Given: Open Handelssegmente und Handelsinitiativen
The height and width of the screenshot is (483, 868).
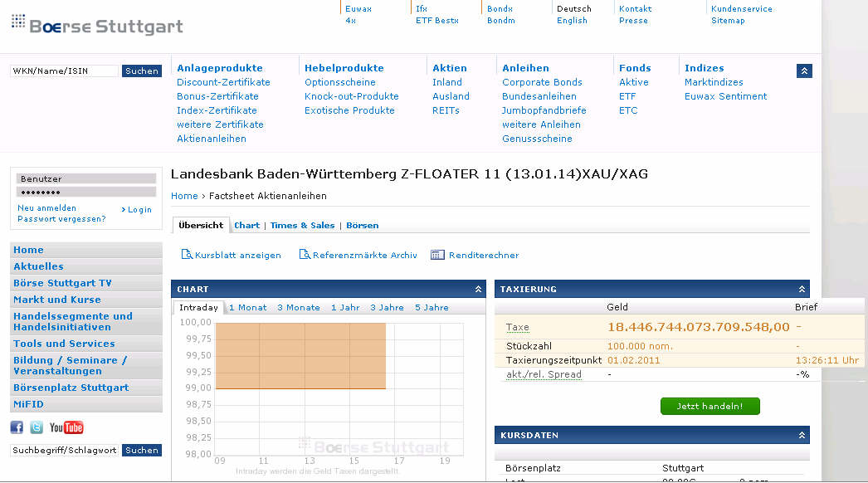Looking at the screenshot, I should (86, 322).
